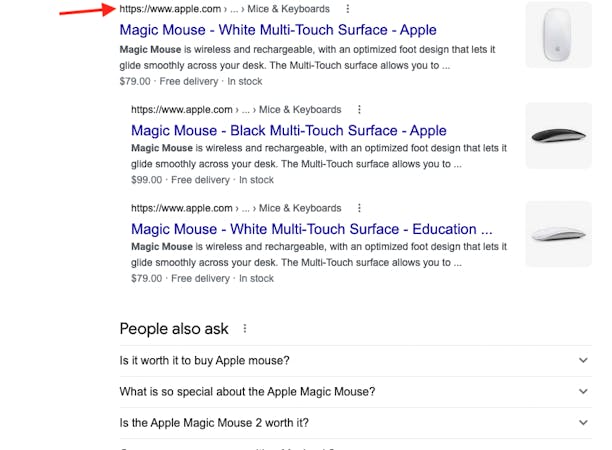Click the white Magic Mouse top-view thumbnail
The height and width of the screenshot is (450, 612).
click(x=559, y=35)
